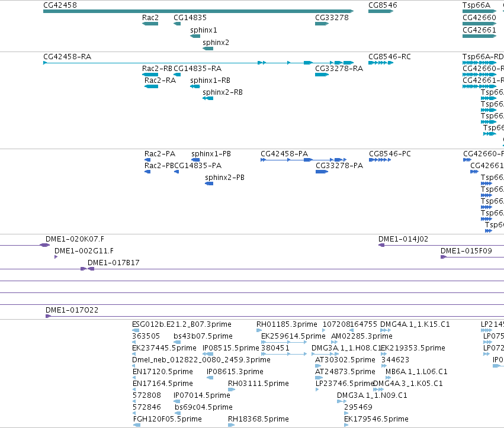Select EST label 344623

[394, 360]
